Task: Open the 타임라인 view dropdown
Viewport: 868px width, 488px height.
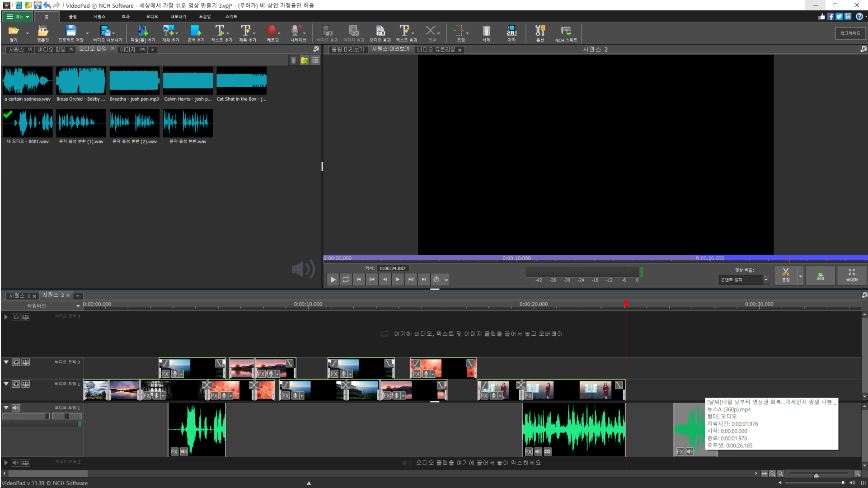Action: tap(78, 306)
